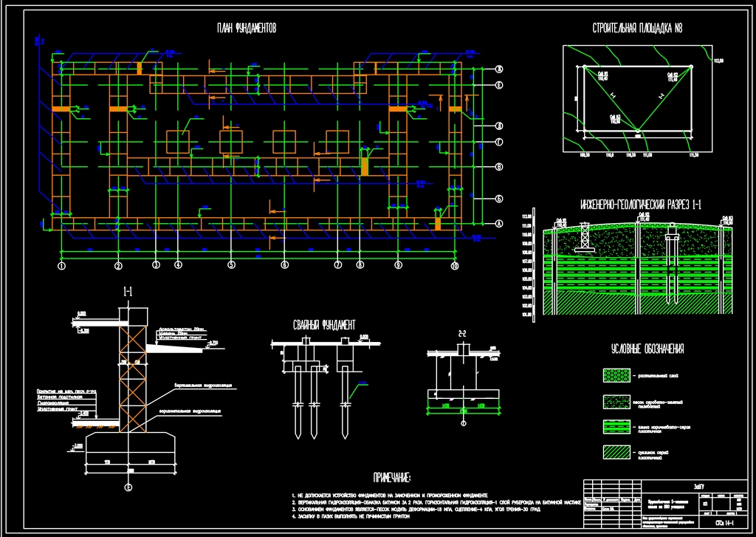
Task: Select the 'СТРОИТЕЛЬНАЯ ПЛОЩАДКА N8' heading
Action: click(636, 29)
